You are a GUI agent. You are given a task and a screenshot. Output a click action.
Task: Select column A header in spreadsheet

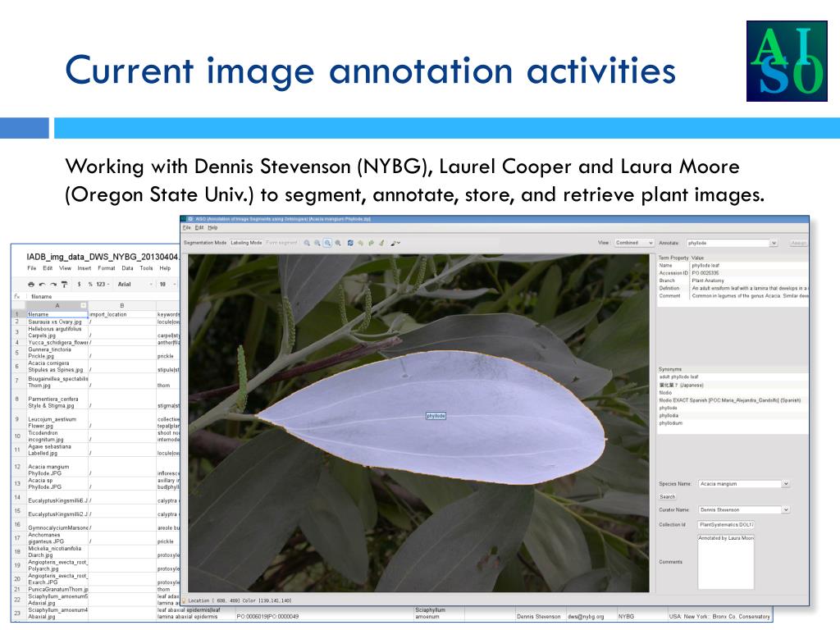(57, 305)
